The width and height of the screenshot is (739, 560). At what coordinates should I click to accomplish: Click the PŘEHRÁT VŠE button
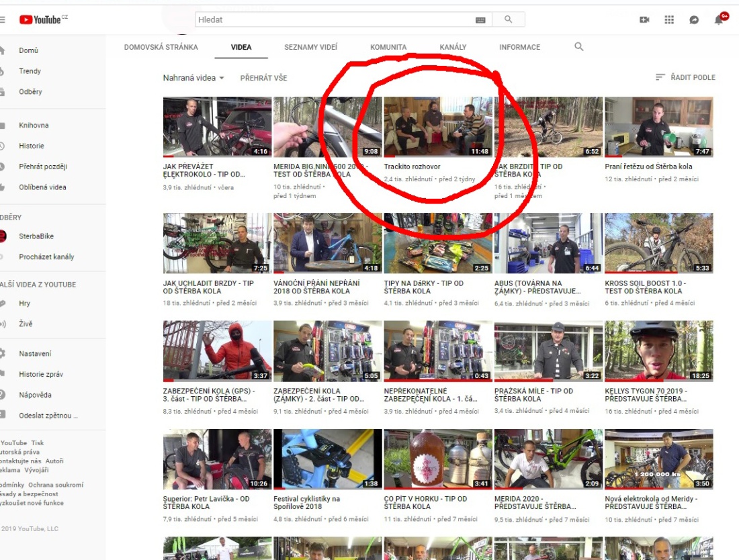click(x=263, y=78)
